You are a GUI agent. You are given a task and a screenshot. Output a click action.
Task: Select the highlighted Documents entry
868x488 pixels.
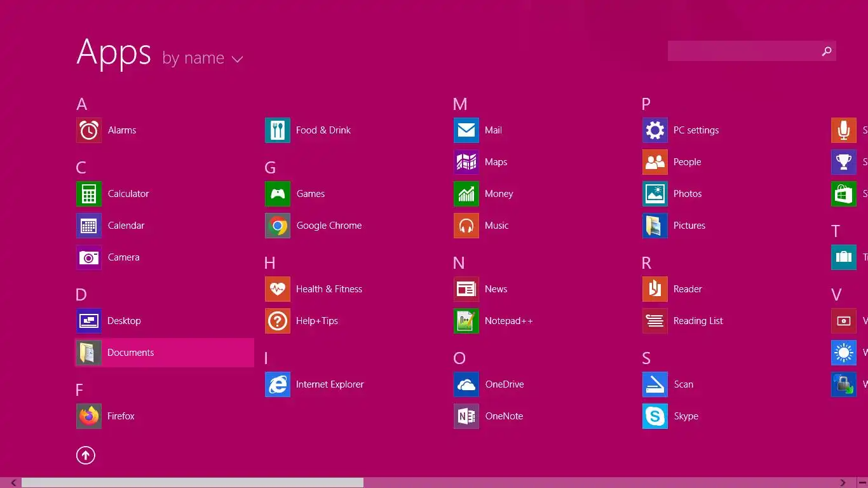pyautogui.click(x=165, y=353)
